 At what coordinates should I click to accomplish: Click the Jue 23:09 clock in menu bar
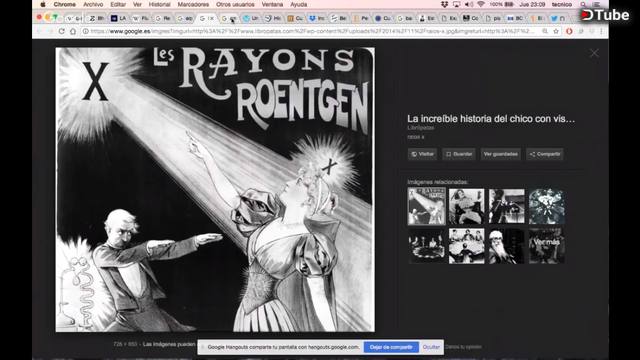[x=532, y=4]
